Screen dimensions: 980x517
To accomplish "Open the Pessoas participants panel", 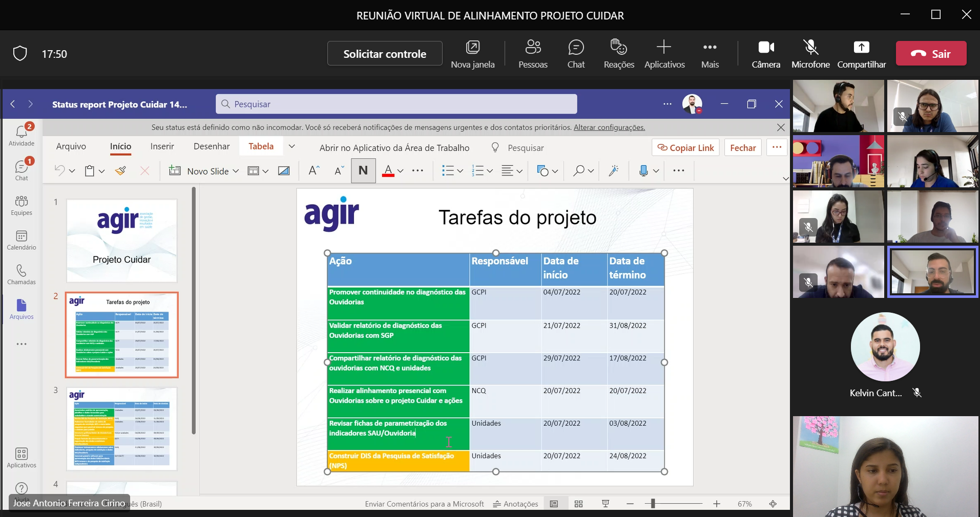I will coord(533,53).
